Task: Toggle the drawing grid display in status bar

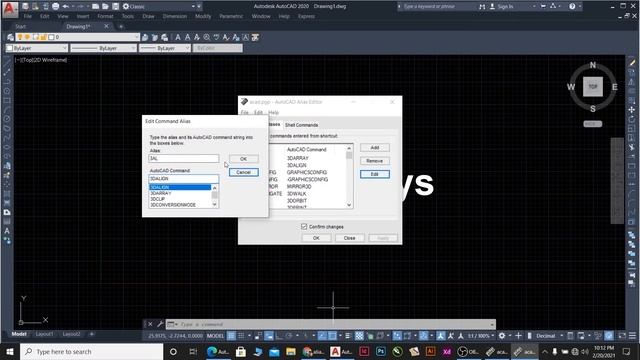Action: point(231,336)
